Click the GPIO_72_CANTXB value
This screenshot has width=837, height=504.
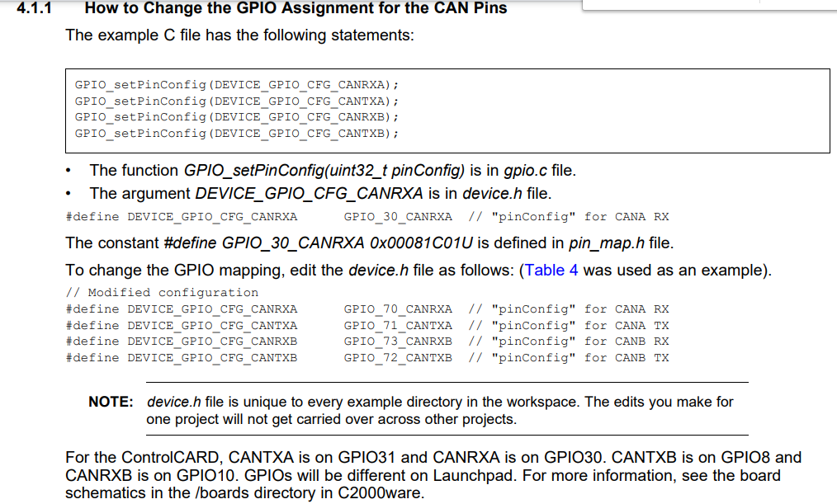398,358
